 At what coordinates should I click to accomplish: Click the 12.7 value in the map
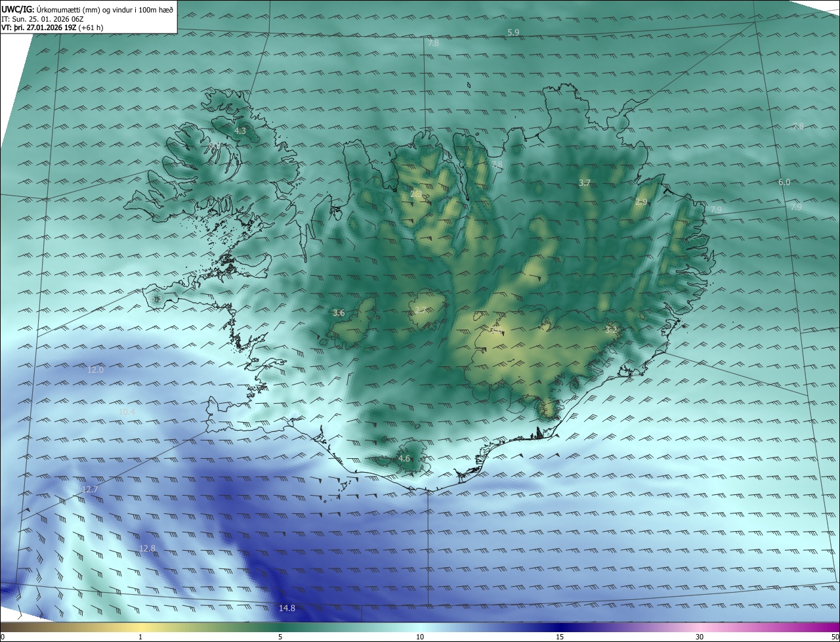90,490
